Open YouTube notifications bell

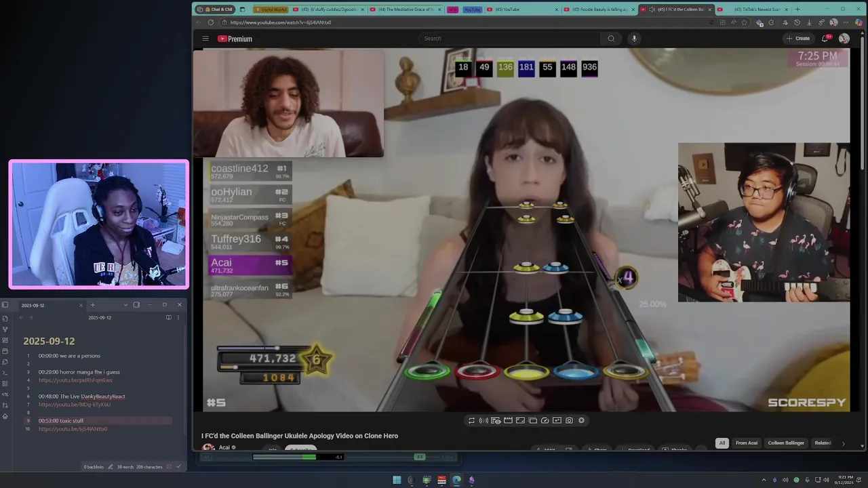825,39
